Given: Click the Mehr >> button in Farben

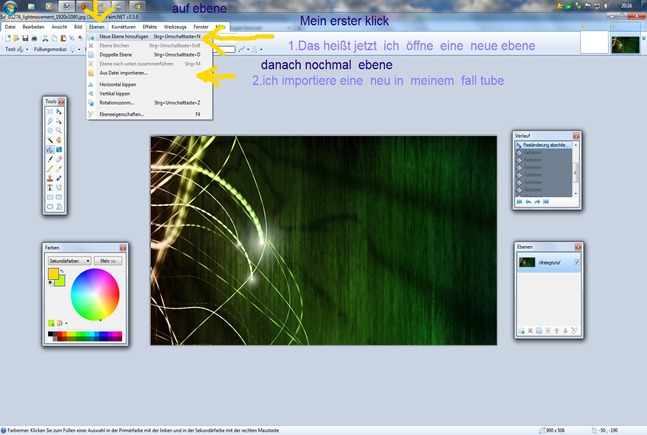Looking at the screenshot, I should tap(108, 261).
